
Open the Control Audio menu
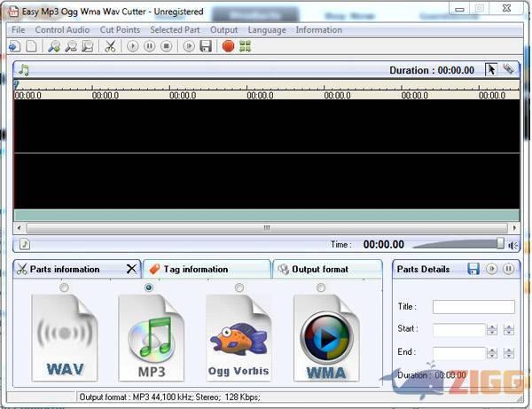62,30
